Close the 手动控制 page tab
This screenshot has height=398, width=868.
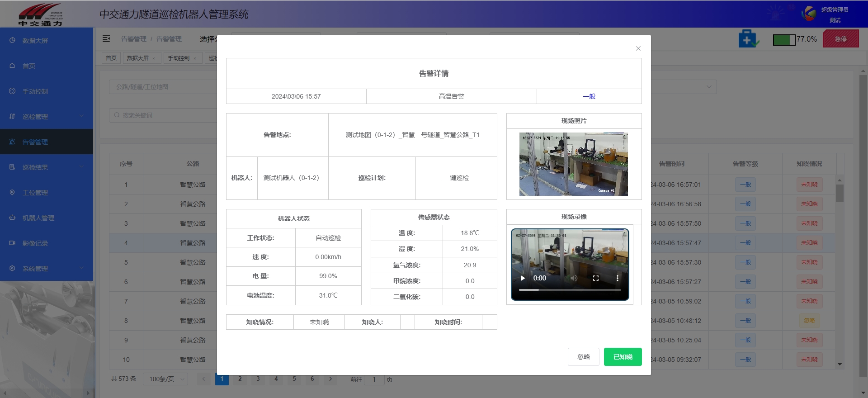(195, 58)
